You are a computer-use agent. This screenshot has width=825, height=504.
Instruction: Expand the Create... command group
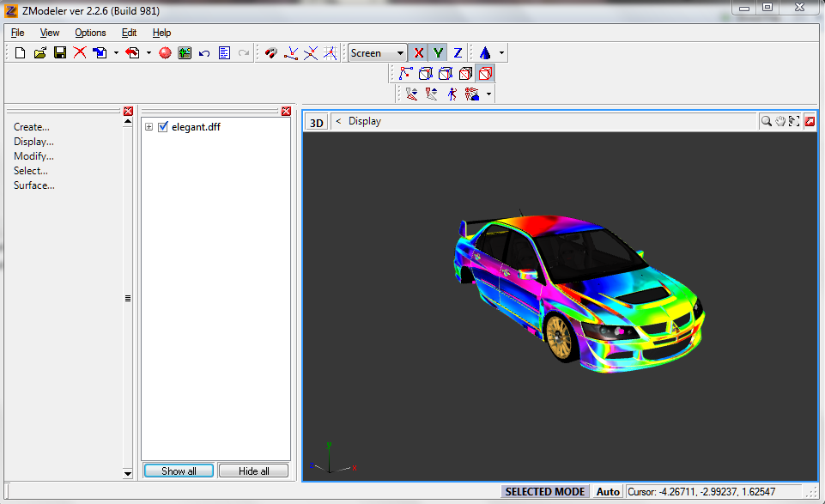coord(32,127)
